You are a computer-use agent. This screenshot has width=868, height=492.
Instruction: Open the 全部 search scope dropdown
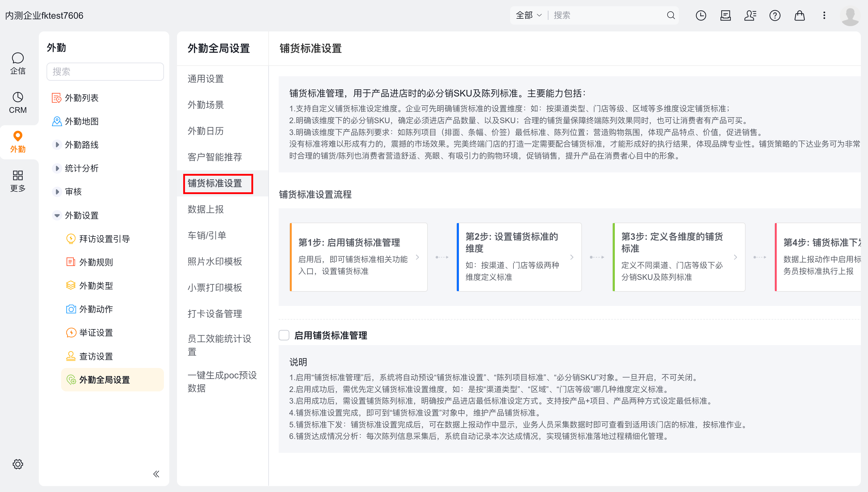tap(528, 15)
